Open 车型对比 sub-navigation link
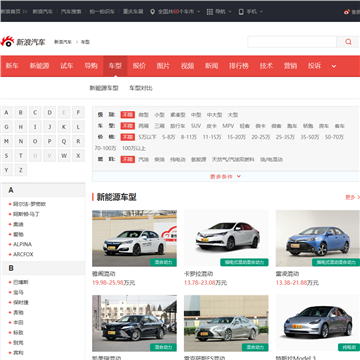360x360 pixels. click(x=141, y=88)
